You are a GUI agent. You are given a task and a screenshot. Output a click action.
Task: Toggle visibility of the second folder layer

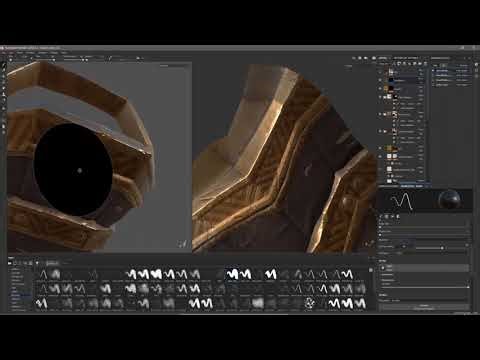click(380, 114)
